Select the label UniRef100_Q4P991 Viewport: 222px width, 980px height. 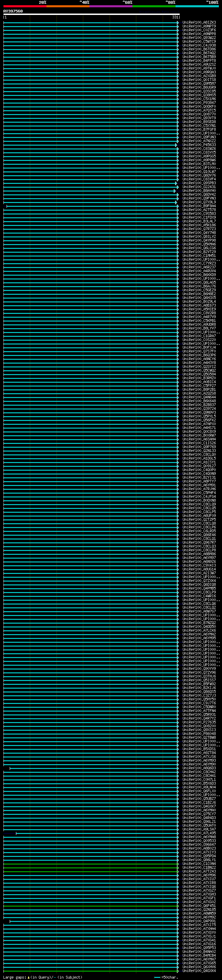coord(199,921)
